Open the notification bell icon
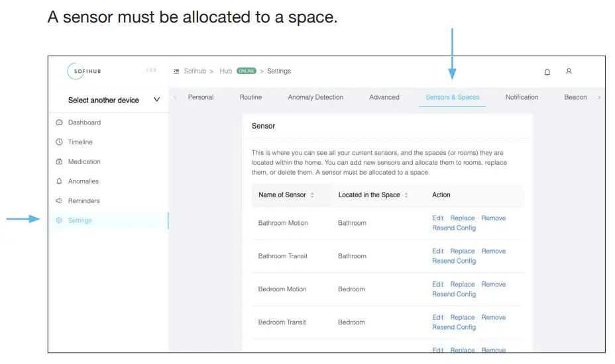The height and width of the screenshot is (364, 615). (x=547, y=71)
